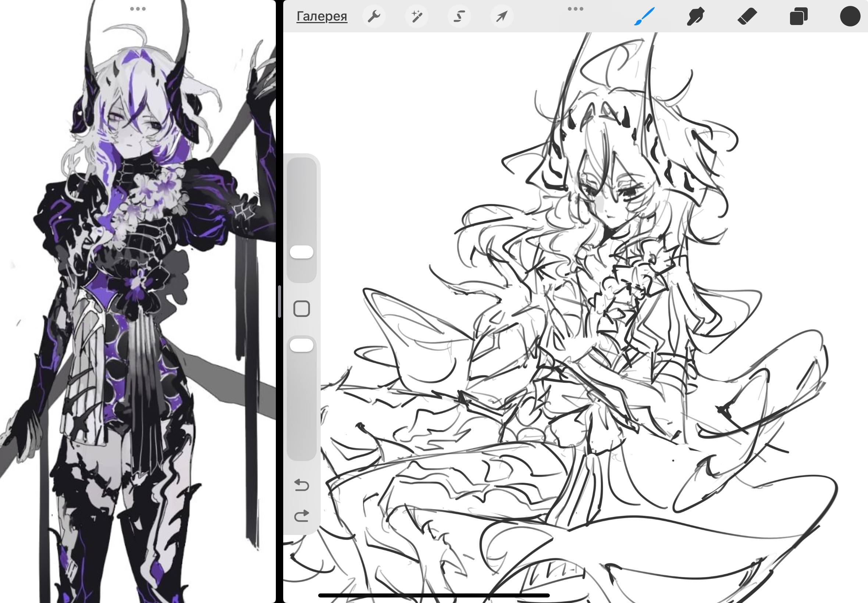
Task: Select the Smudge tool
Action: click(695, 17)
